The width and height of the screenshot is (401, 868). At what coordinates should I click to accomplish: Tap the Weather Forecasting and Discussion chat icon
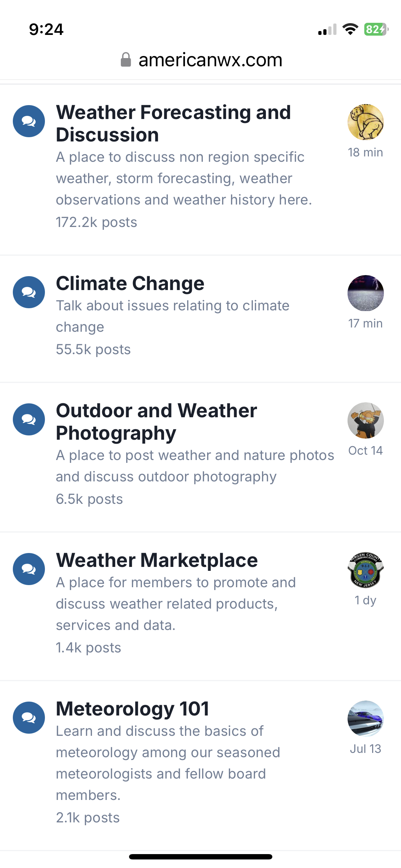(x=29, y=121)
